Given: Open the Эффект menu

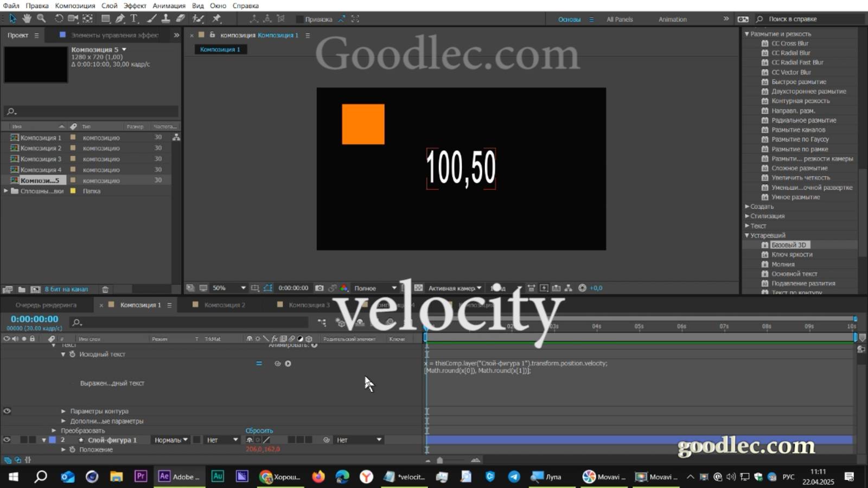Looking at the screenshot, I should (135, 5).
